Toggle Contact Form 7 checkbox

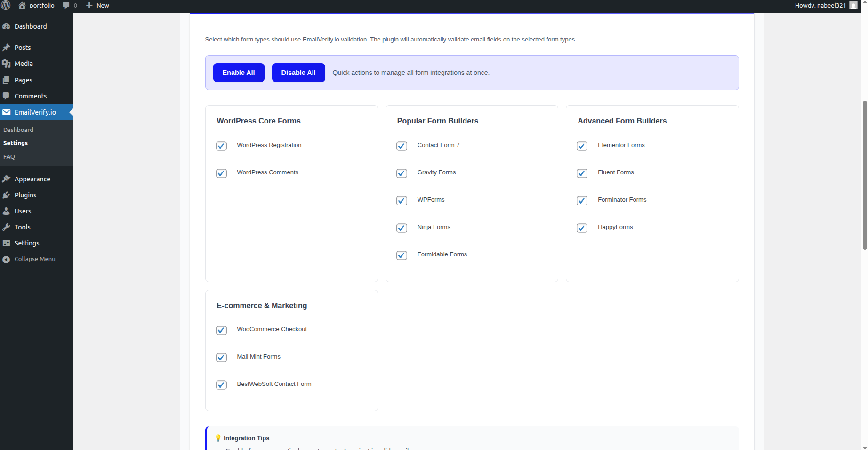tap(402, 146)
